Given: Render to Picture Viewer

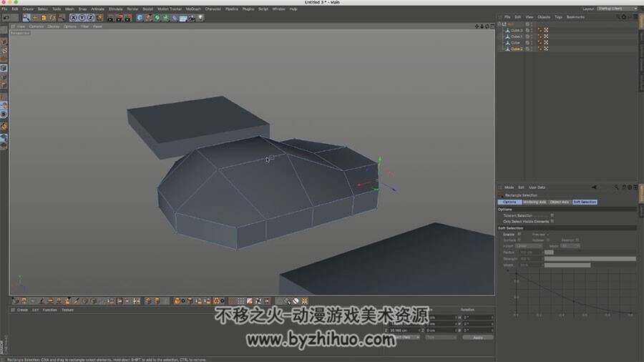Looking at the screenshot, I should coord(119,18).
